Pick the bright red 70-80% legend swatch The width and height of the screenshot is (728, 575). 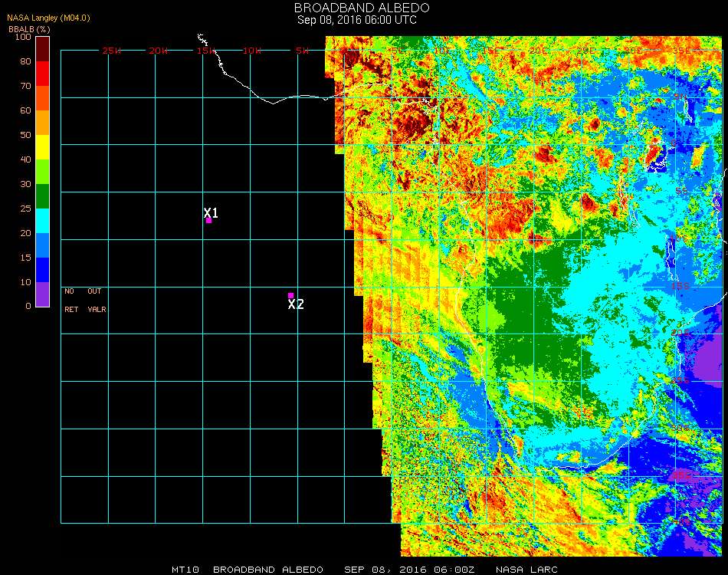[42, 74]
